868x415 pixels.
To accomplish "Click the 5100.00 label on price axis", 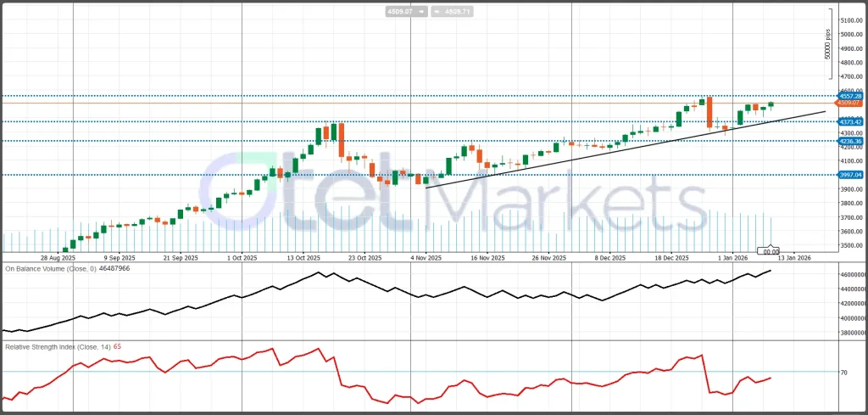I will (x=850, y=20).
